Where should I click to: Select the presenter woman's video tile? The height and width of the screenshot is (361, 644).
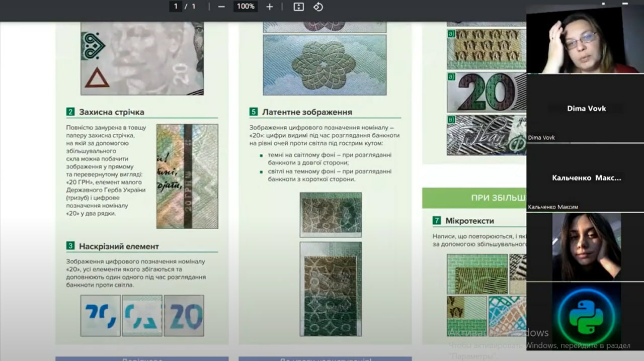[x=585, y=40]
